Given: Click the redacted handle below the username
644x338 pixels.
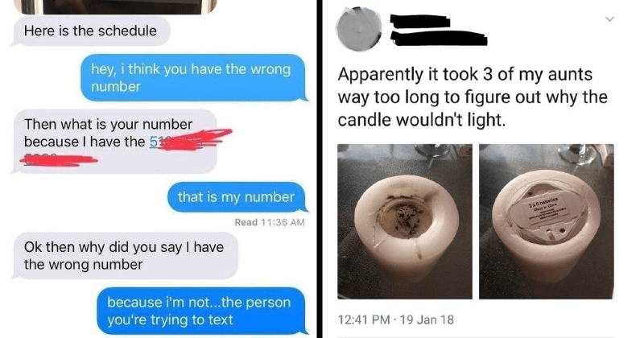Looking at the screenshot, I should (439, 38).
